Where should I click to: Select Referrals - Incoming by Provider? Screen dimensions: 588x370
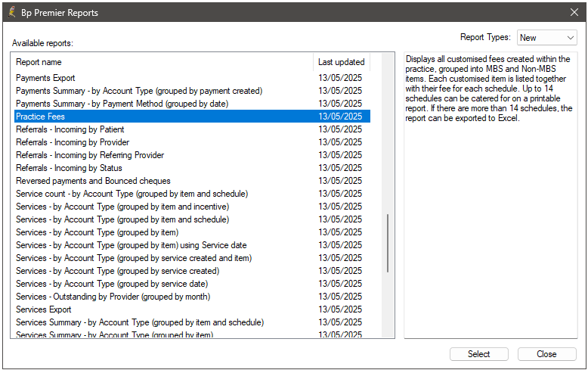72,142
